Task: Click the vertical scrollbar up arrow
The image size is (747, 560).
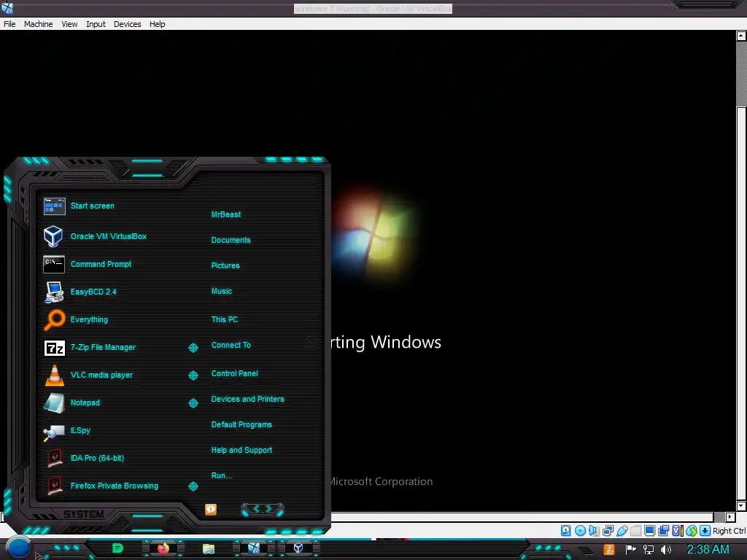Action: [x=741, y=36]
